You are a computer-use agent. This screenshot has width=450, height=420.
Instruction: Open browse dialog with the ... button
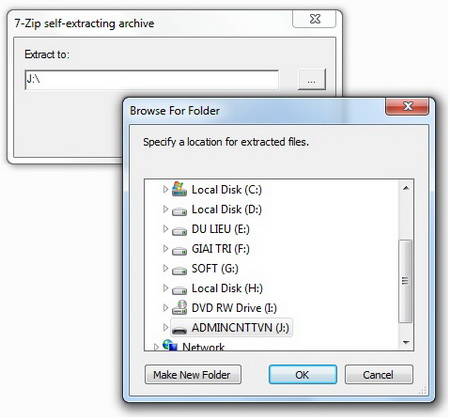[x=311, y=79]
